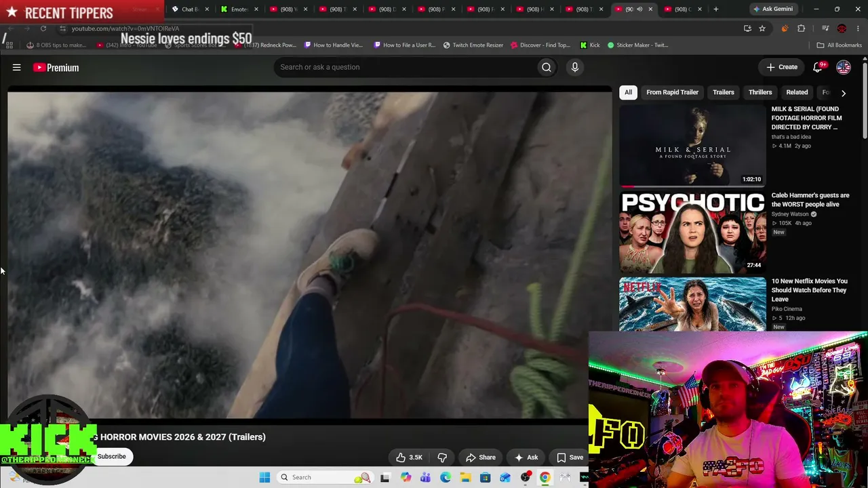Dislike the video with thumbs down
This screenshot has height=488, width=868.
pyautogui.click(x=442, y=457)
